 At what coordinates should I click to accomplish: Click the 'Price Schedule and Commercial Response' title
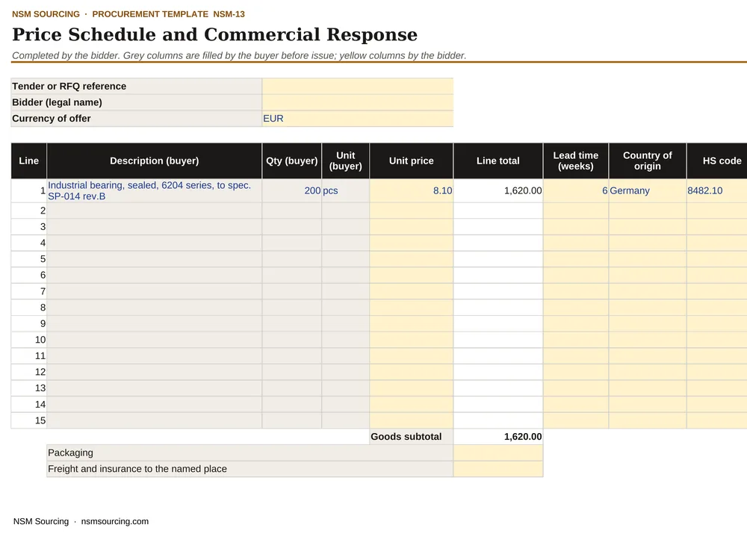coord(214,35)
